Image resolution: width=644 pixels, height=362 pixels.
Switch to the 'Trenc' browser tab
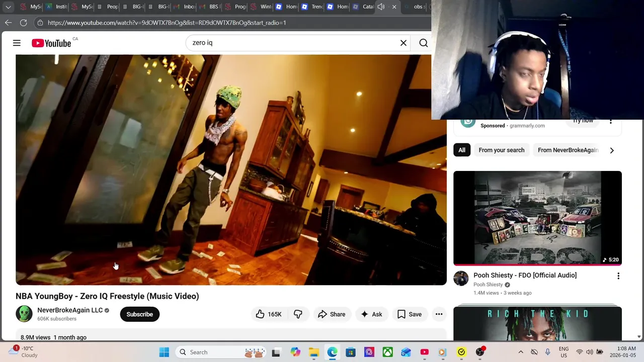point(311,7)
